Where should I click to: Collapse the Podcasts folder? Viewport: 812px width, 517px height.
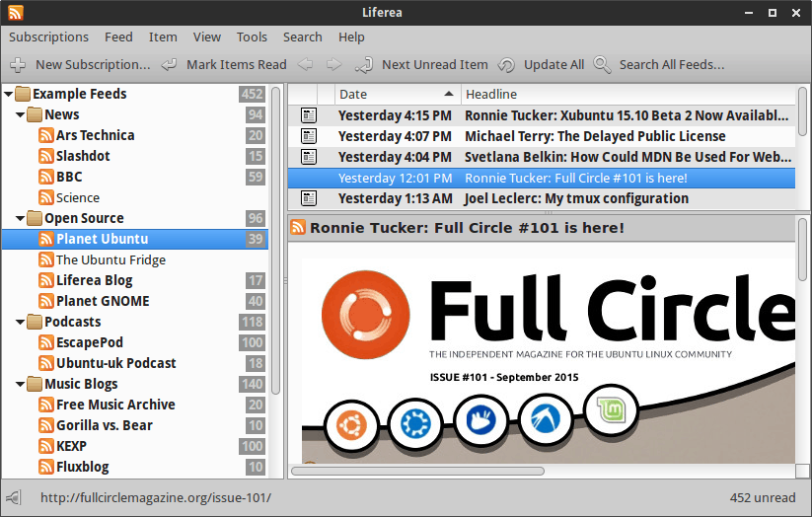coord(20,323)
